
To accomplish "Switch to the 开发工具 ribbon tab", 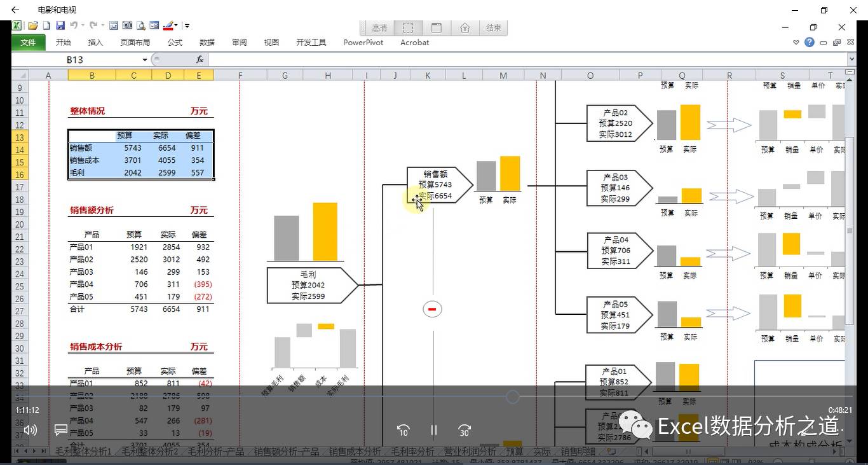I will coord(311,42).
